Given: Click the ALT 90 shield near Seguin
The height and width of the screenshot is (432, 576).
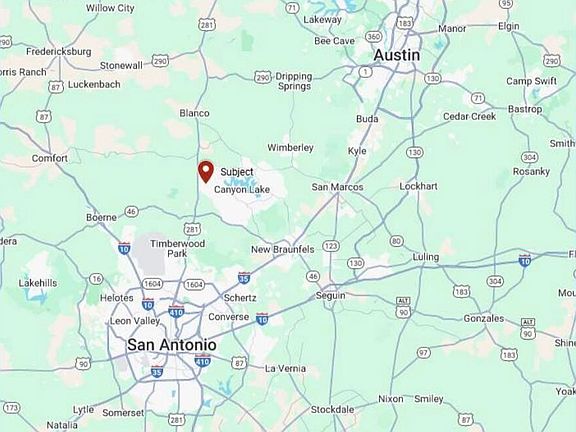Looking at the screenshot, I should point(403,308).
